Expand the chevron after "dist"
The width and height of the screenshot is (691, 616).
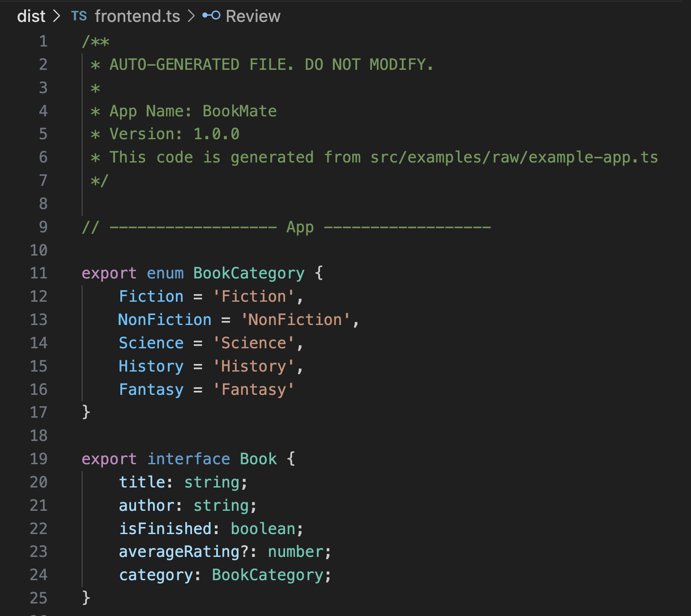(x=57, y=16)
